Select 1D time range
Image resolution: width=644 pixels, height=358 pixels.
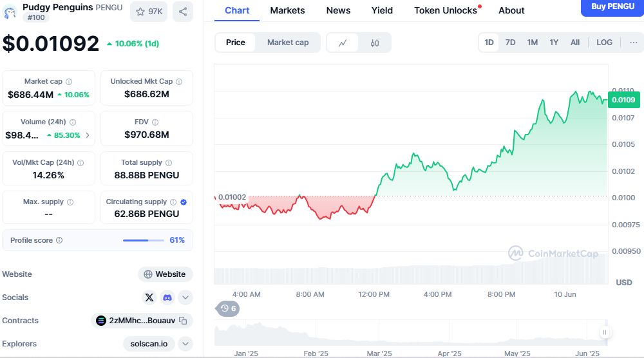(x=489, y=42)
